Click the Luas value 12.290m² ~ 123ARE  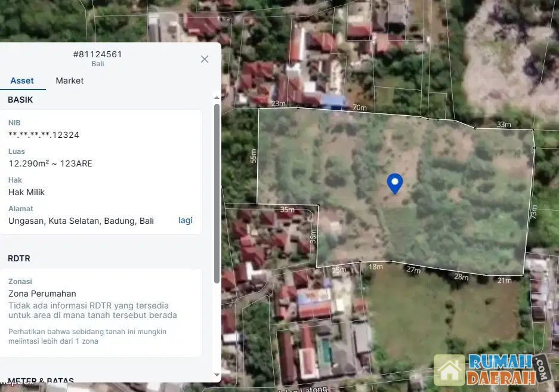(x=50, y=163)
